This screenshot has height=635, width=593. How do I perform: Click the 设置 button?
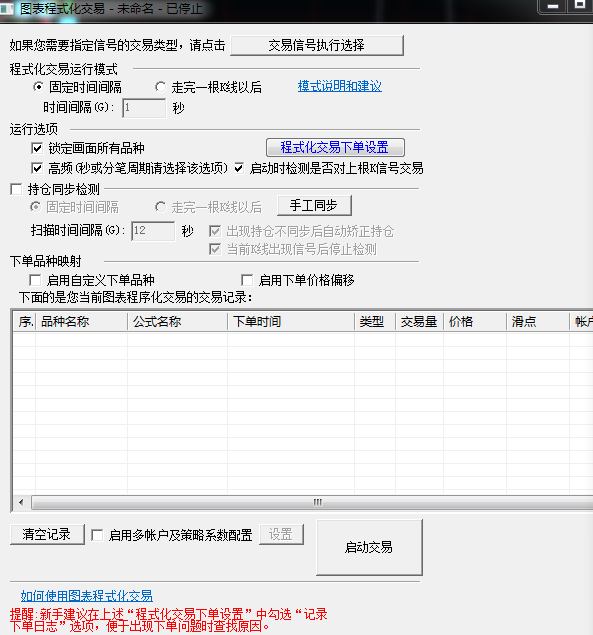click(281, 535)
